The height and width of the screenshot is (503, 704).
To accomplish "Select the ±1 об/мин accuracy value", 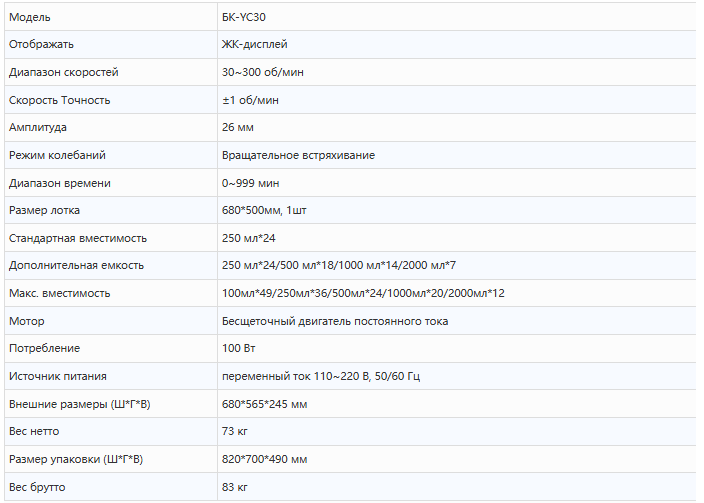I will click(x=250, y=100).
